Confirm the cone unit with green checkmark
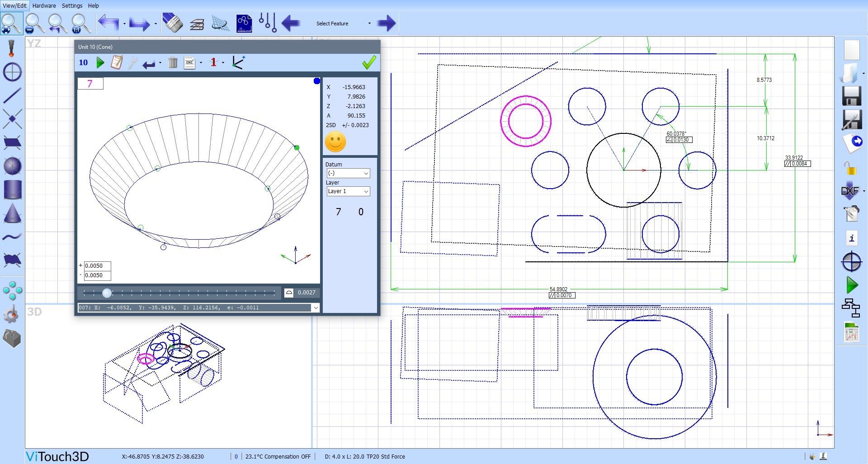The image size is (868, 464). pos(369,62)
